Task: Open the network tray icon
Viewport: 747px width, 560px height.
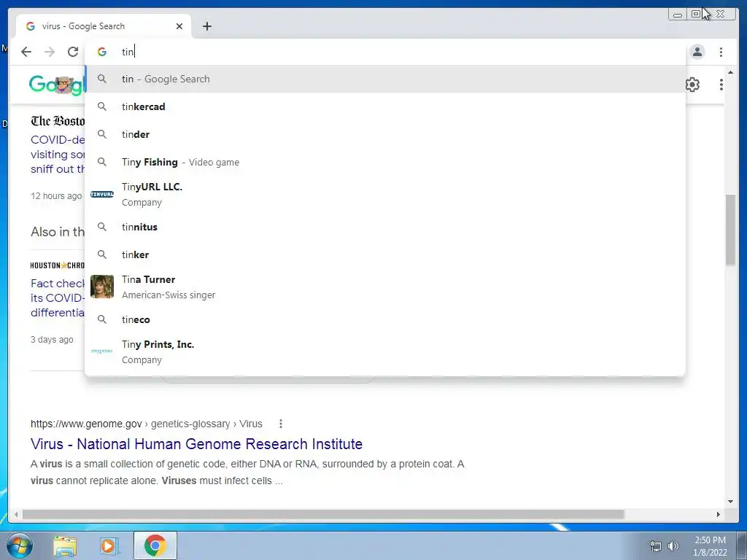Action: pos(656,545)
